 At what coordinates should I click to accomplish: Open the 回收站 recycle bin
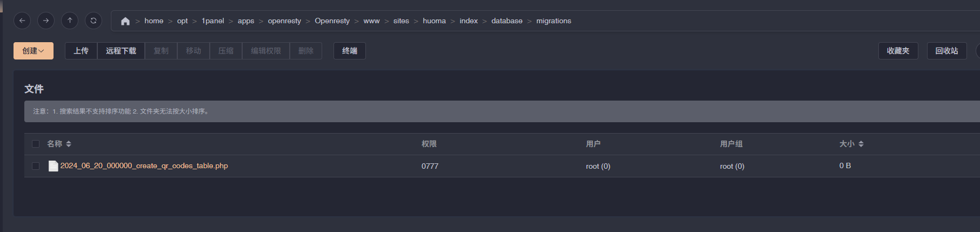947,51
